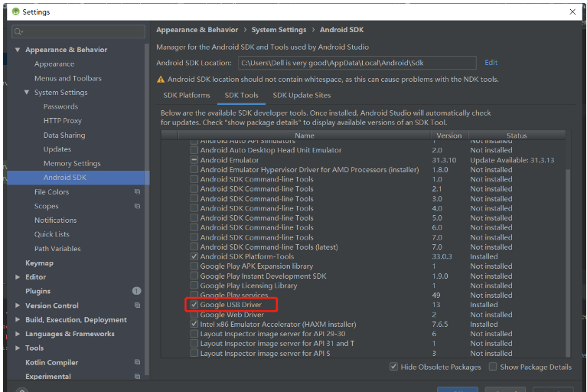Expand Build, Execution, Deployment node
The image size is (587, 392).
pos(18,319)
